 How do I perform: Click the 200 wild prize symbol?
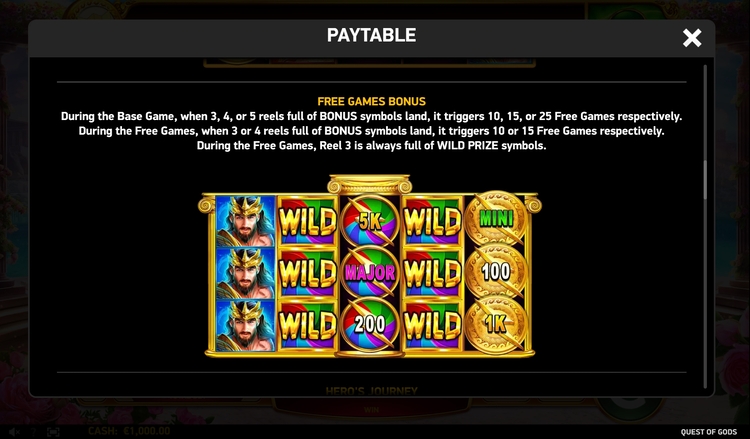pos(370,324)
